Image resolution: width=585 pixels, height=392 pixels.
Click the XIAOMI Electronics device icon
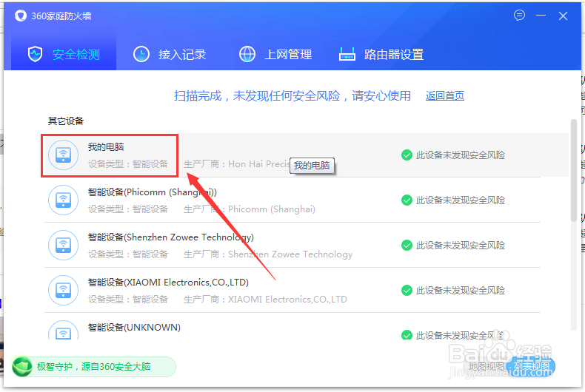point(64,290)
